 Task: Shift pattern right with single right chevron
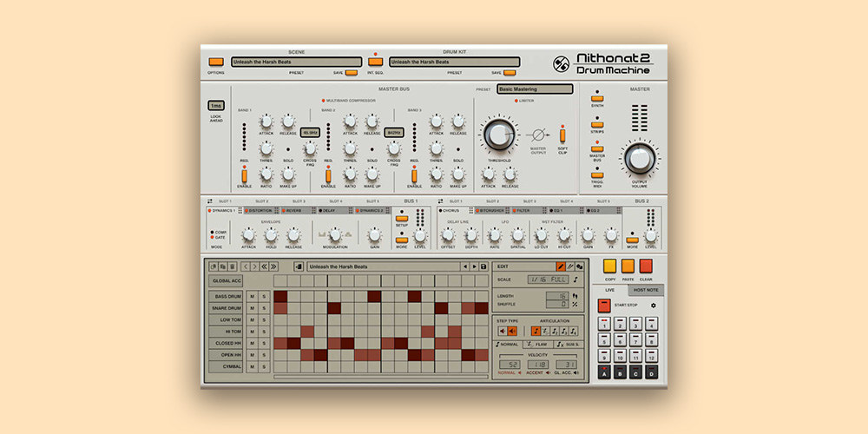click(x=254, y=266)
